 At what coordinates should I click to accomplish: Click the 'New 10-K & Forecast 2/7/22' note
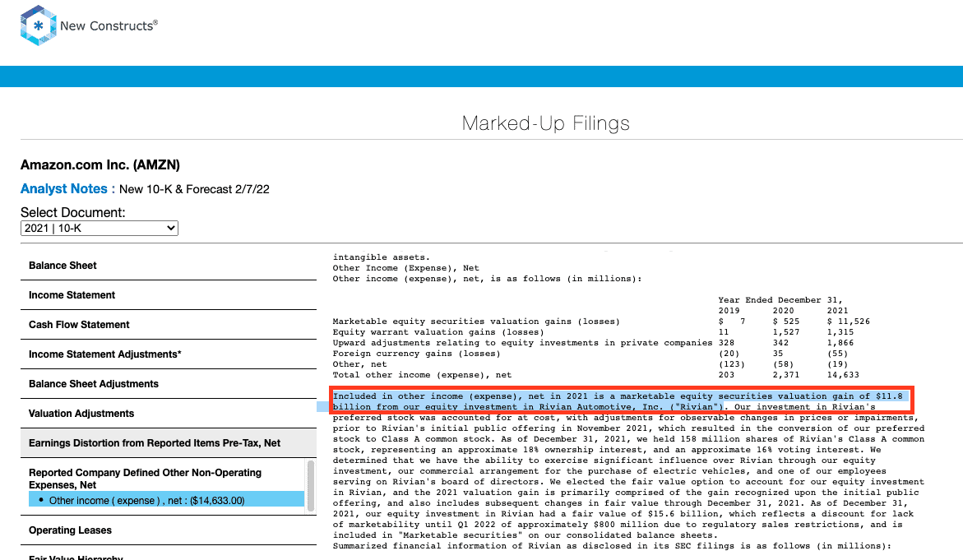click(x=194, y=189)
